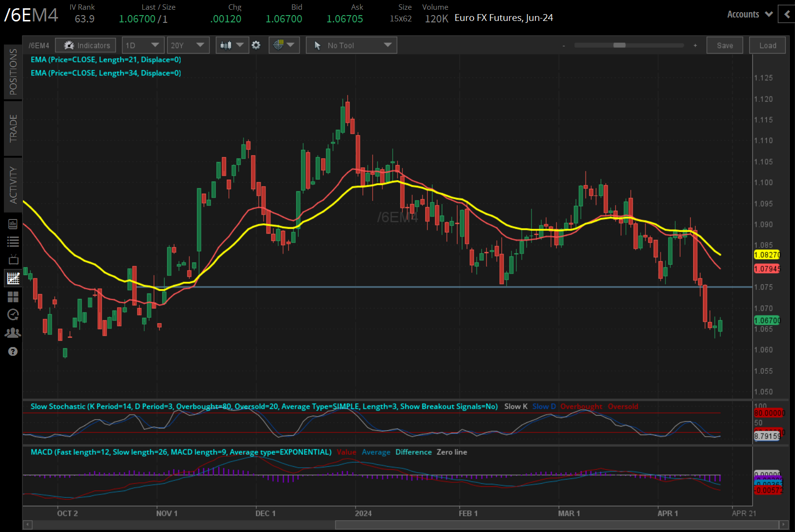Expand the 1D timeframe dropdown
795x532 pixels.
(x=142, y=45)
